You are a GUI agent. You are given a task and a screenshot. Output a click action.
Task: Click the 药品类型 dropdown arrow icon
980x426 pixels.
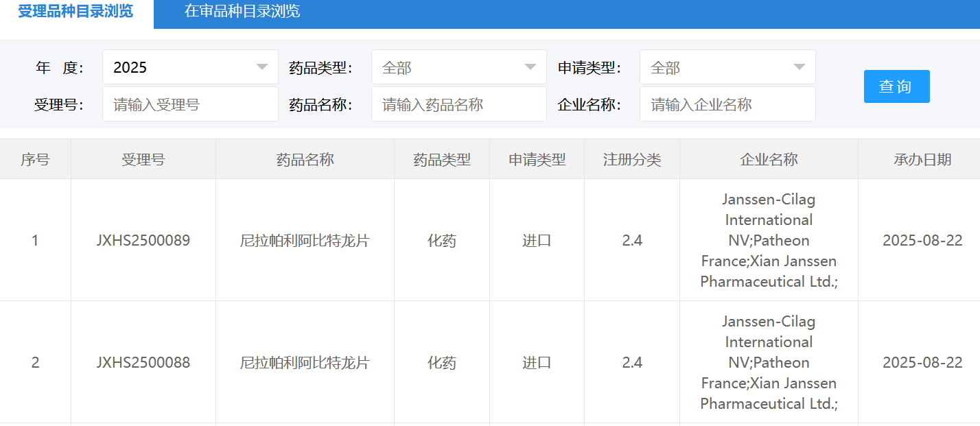coord(530,67)
